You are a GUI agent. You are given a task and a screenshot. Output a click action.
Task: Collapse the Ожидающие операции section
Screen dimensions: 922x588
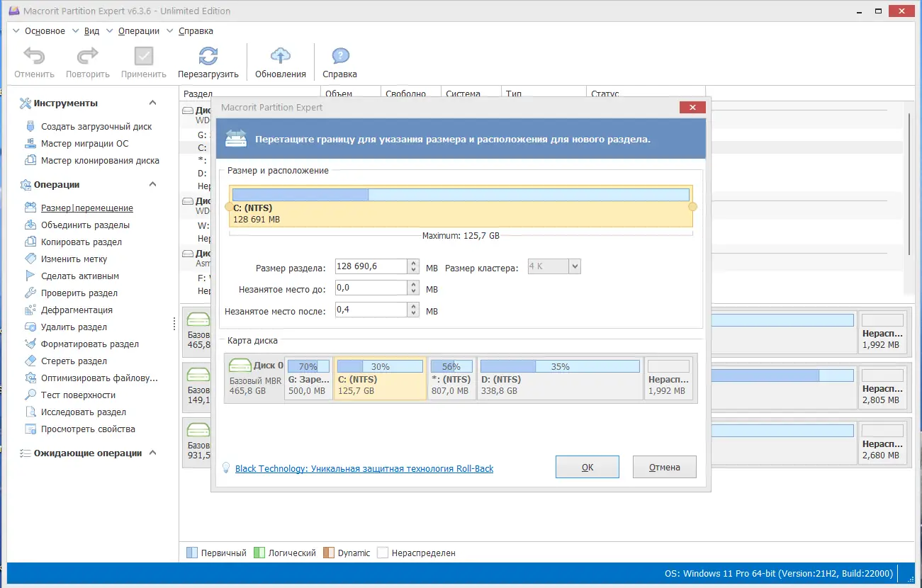point(152,453)
